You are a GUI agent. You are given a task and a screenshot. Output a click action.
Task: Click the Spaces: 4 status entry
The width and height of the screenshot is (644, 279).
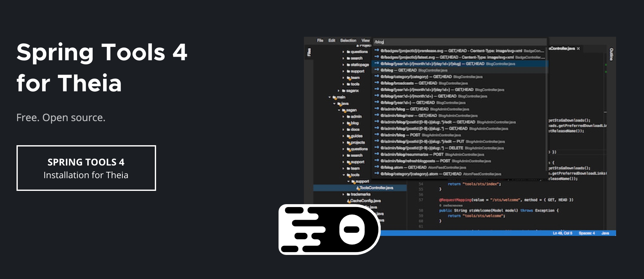587,233
